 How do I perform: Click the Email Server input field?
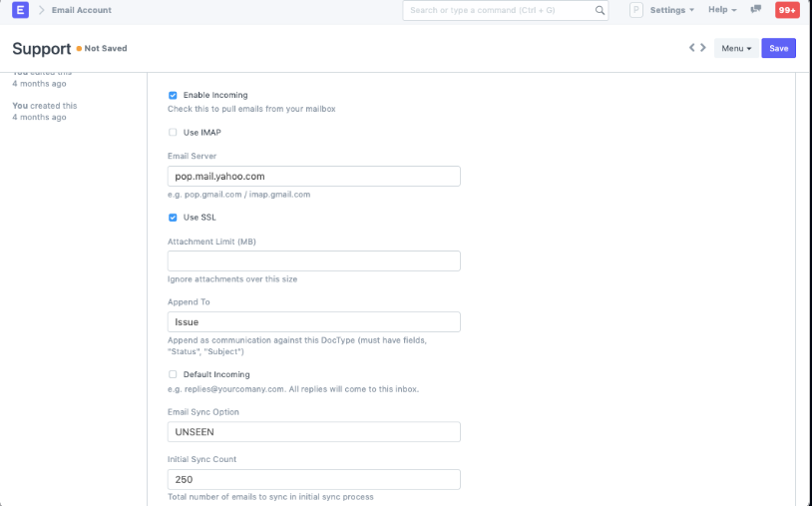point(313,176)
